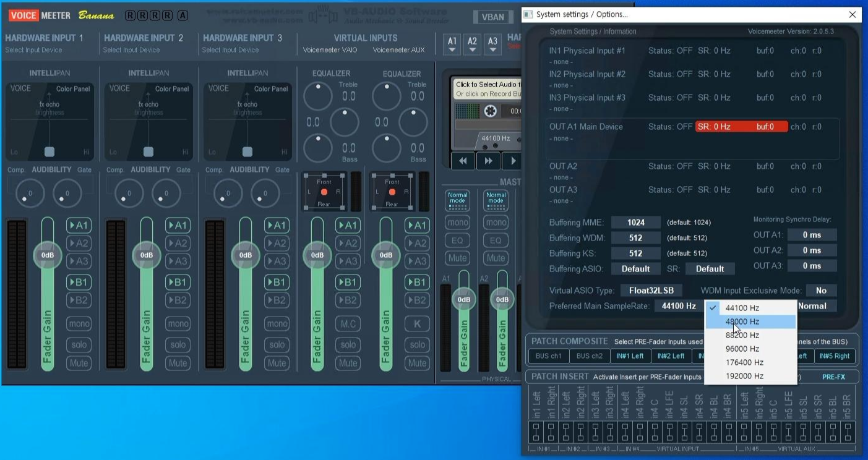Click the Intellipan voice panel of Hardware Input 2

148,121
